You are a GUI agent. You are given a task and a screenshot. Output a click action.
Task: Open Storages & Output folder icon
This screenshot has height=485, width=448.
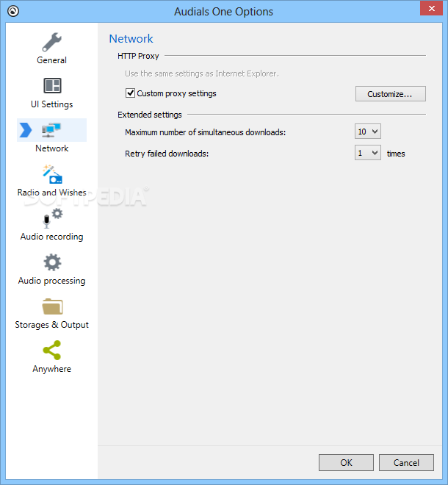coord(52,306)
